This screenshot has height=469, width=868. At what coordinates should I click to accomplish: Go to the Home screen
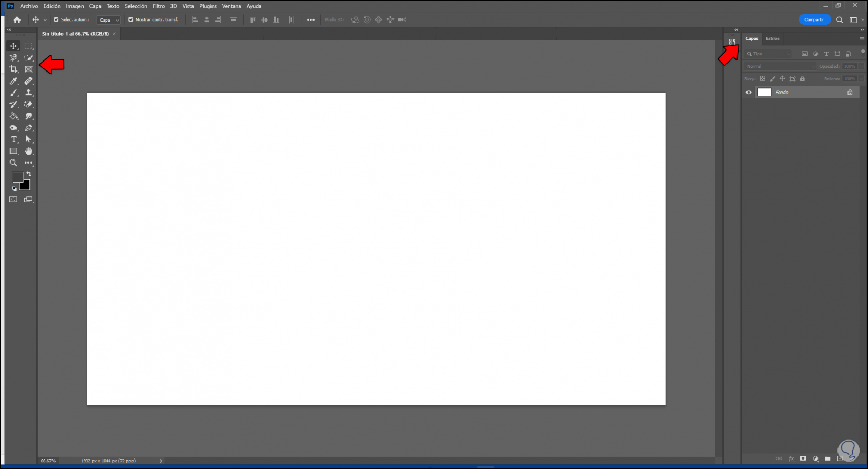pos(17,19)
